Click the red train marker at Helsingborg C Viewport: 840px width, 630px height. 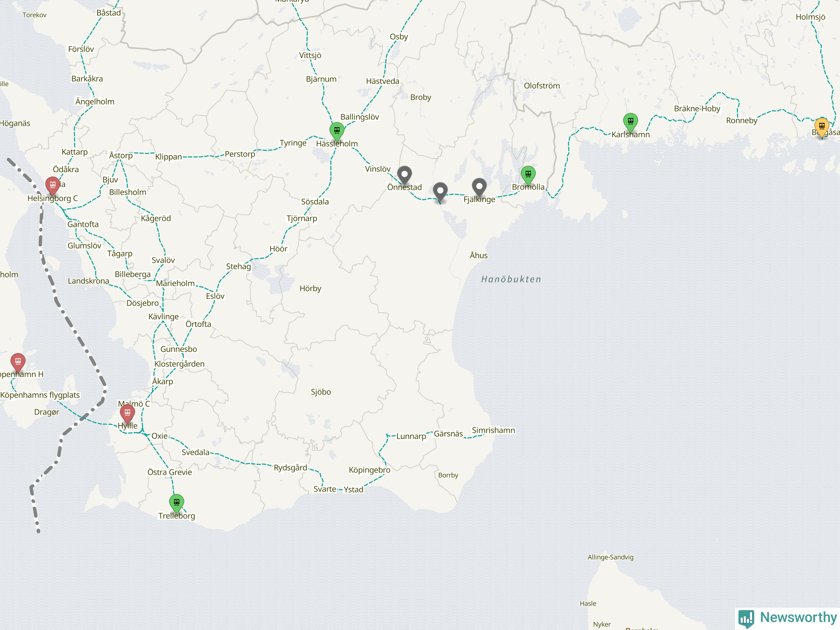click(x=52, y=186)
